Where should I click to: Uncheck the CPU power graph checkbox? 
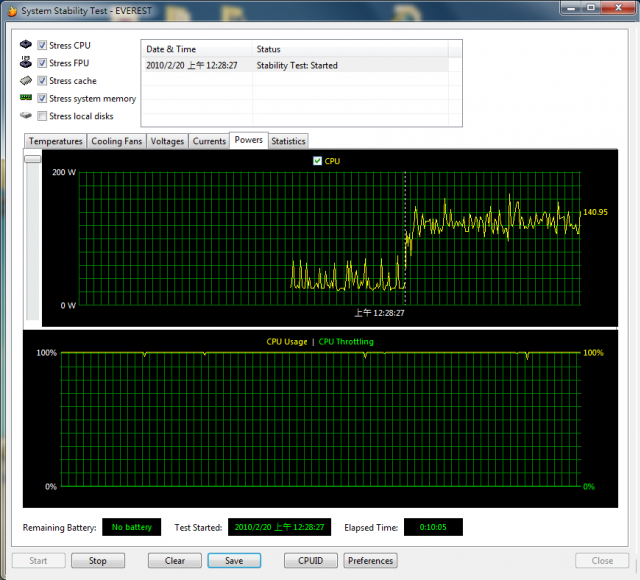point(318,161)
